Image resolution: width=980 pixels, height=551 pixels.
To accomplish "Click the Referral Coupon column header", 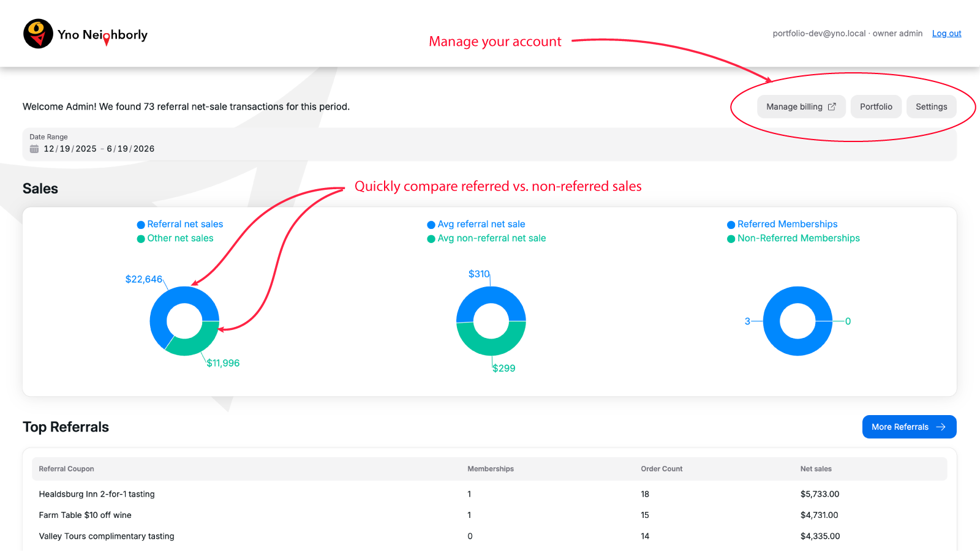I will (66, 469).
